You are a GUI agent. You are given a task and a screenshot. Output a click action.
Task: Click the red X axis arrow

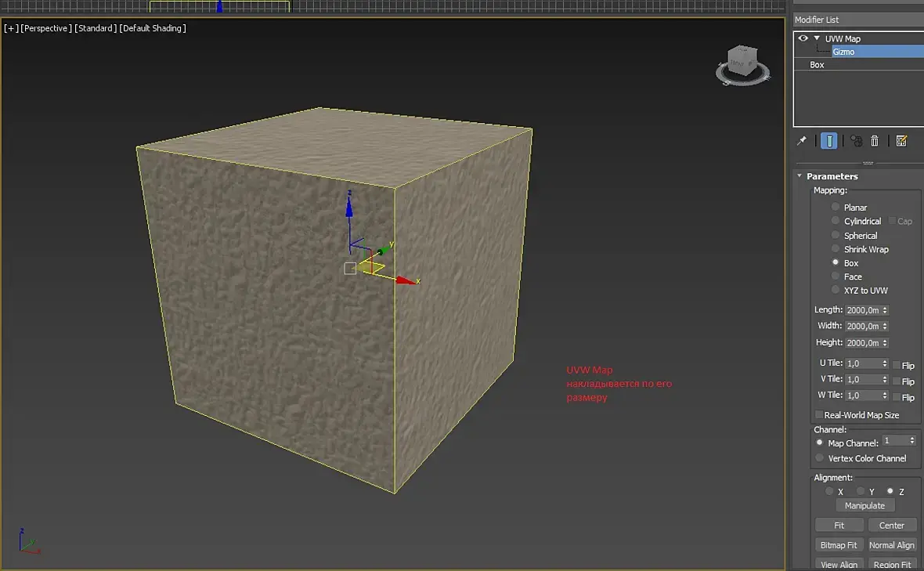tap(406, 280)
